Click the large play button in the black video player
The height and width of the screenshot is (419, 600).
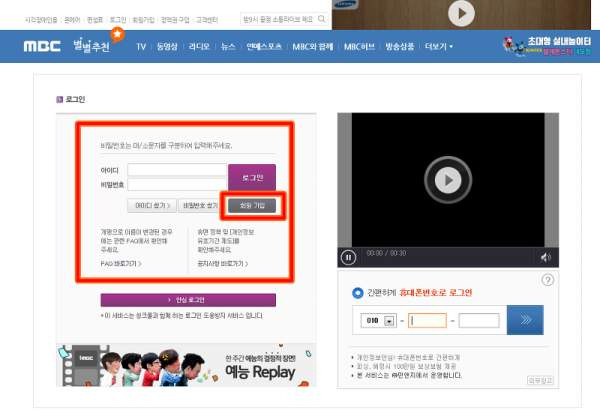(x=448, y=180)
